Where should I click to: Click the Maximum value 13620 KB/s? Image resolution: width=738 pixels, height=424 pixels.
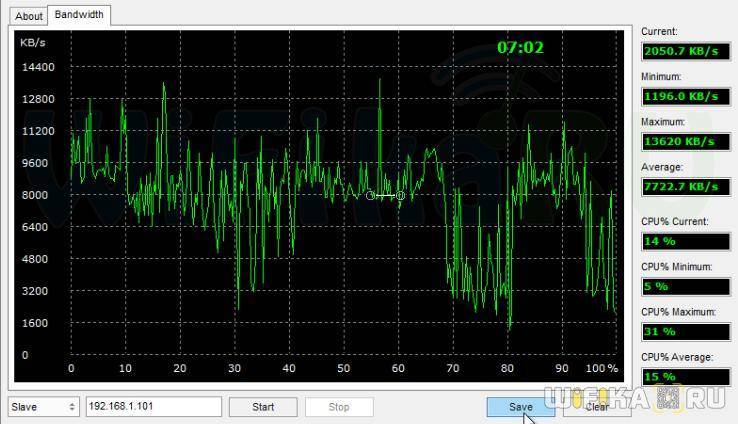click(x=686, y=142)
